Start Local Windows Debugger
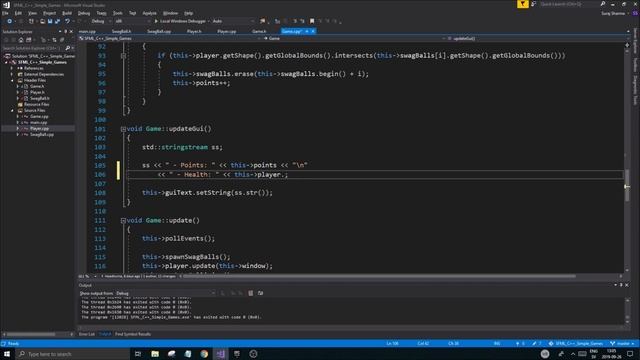Viewport: 640px width, 360px height. click(180, 21)
